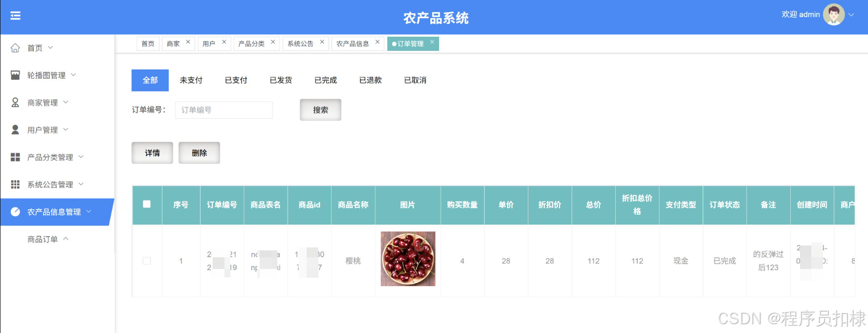Click the person icon beside 商家管理
The height and width of the screenshot is (333, 868).
pyautogui.click(x=15, y=103)
